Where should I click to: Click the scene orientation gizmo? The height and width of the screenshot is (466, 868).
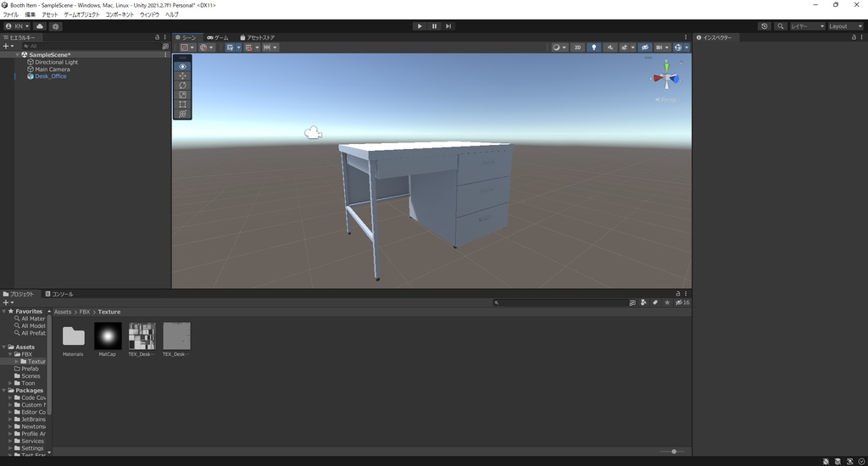tap(666, 78)
